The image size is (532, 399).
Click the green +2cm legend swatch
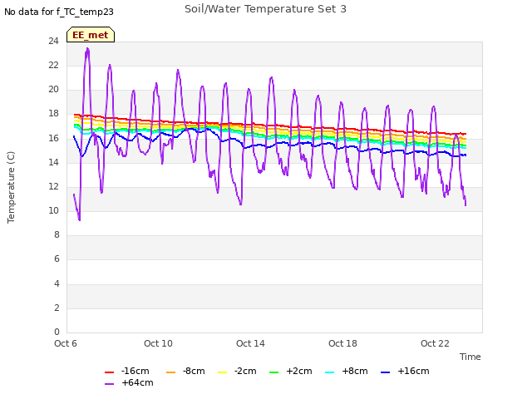[x=273, y=372]
